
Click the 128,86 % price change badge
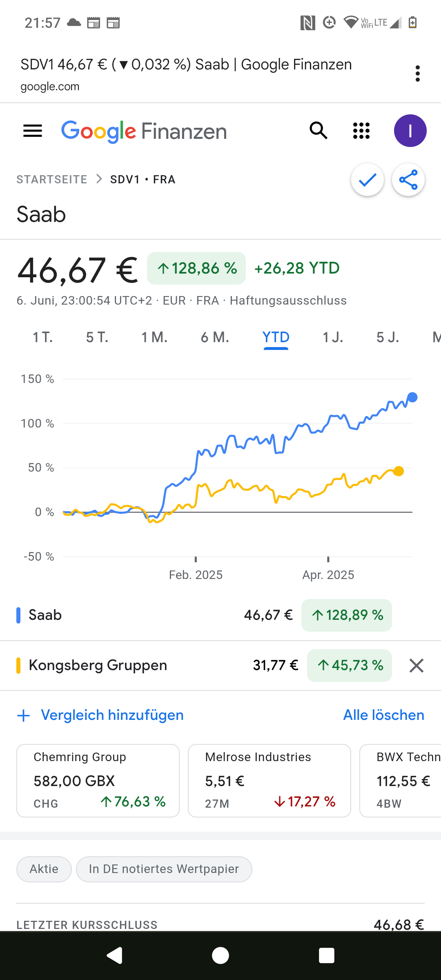[196, 268]
